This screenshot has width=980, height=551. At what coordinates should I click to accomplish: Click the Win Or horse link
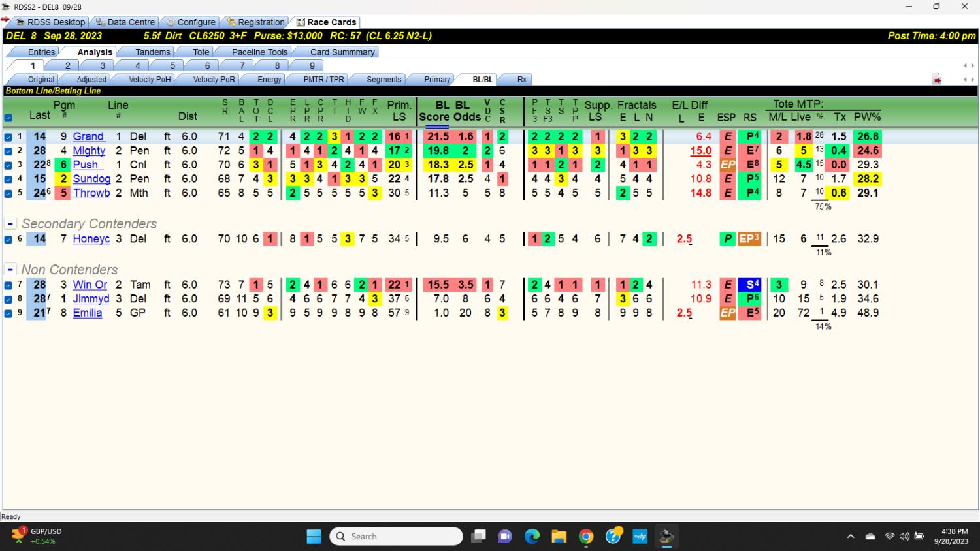point(90,285)
